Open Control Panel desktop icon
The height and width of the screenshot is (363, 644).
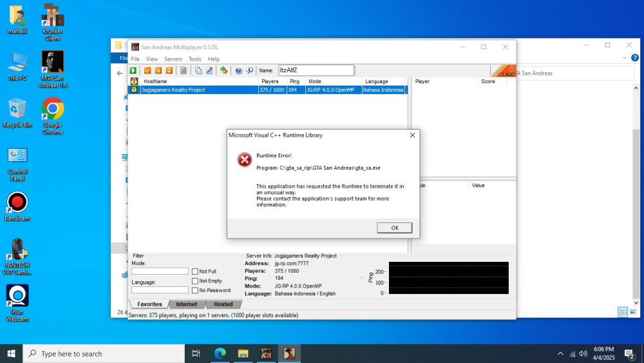(x=17, y=164)
